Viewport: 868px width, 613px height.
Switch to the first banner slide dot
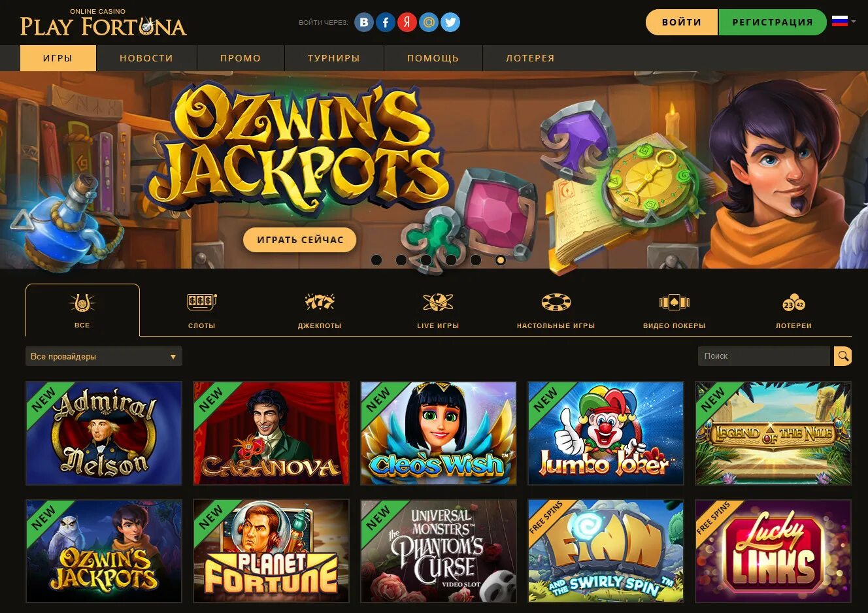click(376, 260)
